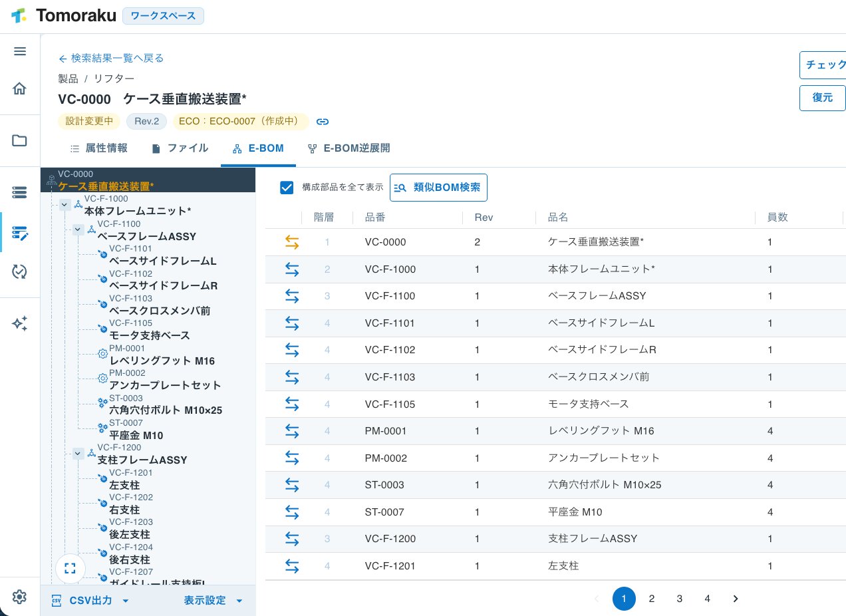Click the 品番 column header
Screen dimensions: 846x616
(x=375, y=217)
